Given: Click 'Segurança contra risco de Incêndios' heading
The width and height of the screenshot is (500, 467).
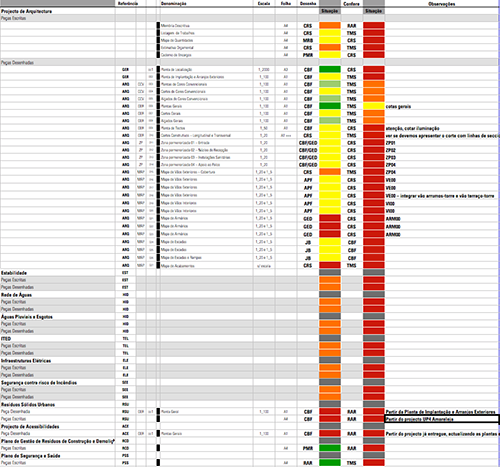Looking at the screenshot, I should (39, 383).
